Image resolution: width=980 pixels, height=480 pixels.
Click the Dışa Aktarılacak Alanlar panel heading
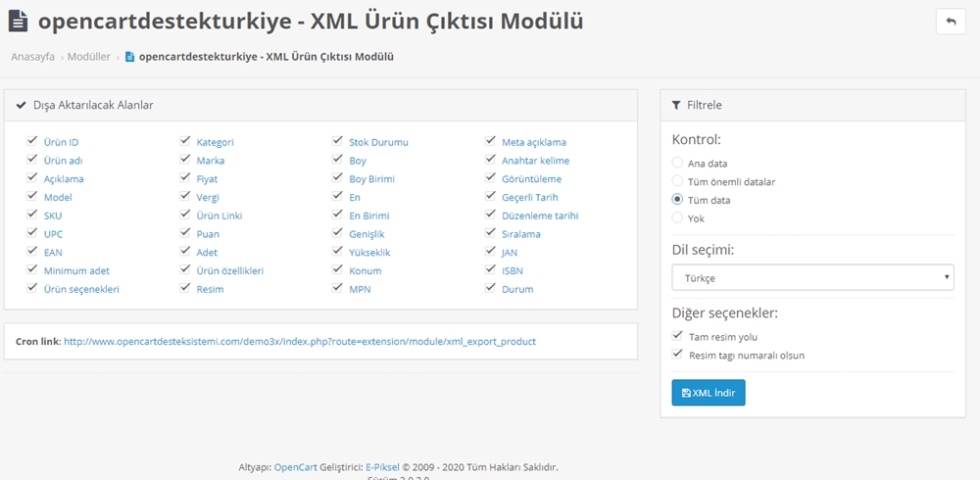pos(320,105)
